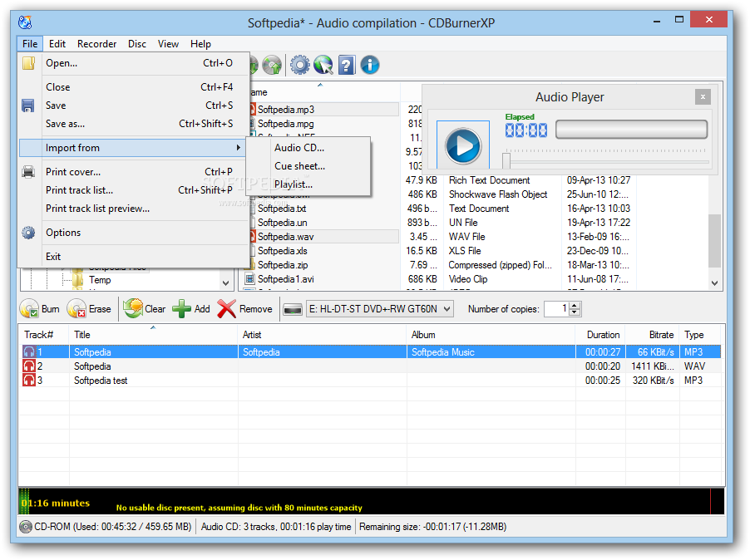
Task: Select Softpedia.zip in file list
Action: [x=283, y=265]
